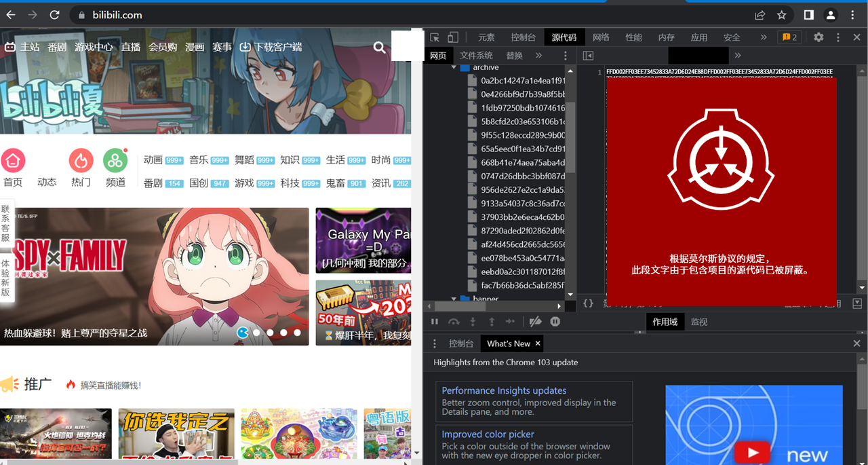Expand the banner folder in the tree

tap(454, 299)
